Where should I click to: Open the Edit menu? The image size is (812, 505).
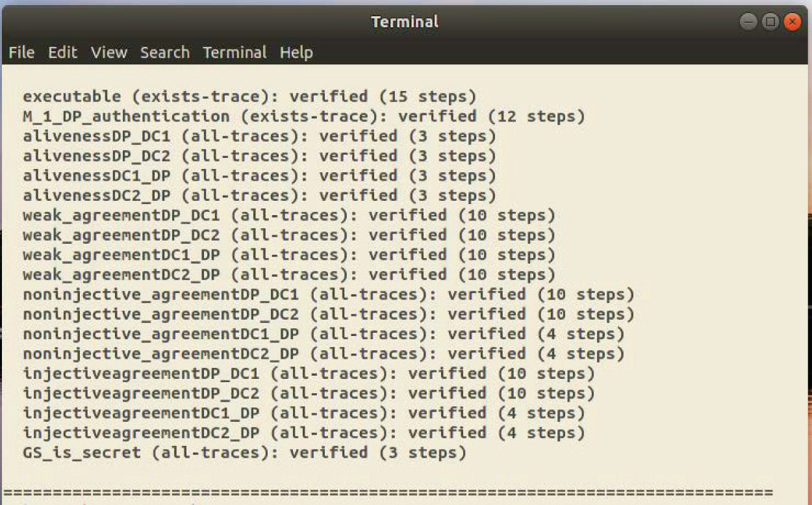62,53
